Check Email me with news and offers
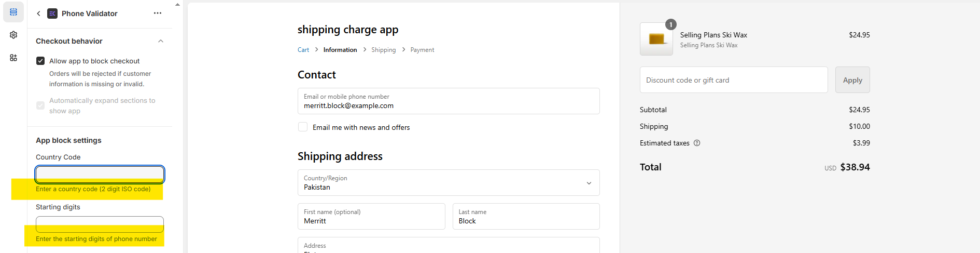The height and width of the screenshot is (253, 980). (303, 127)
